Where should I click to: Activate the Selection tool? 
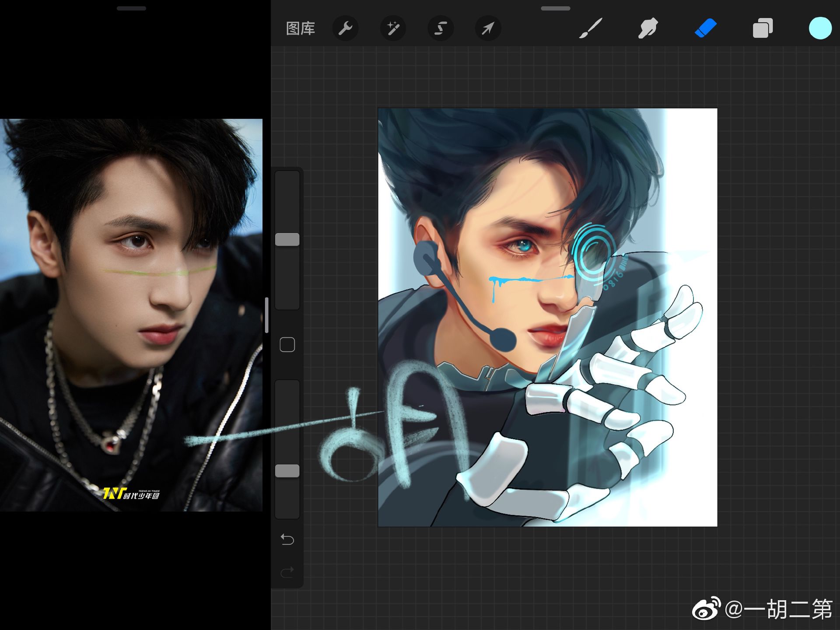pyautogui.click(x=440, y=28)
